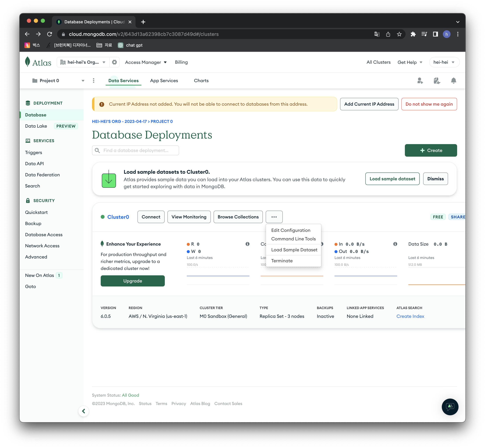485x448 pixels.
Task: Click the invite user icon
Action: click(420, 80)
